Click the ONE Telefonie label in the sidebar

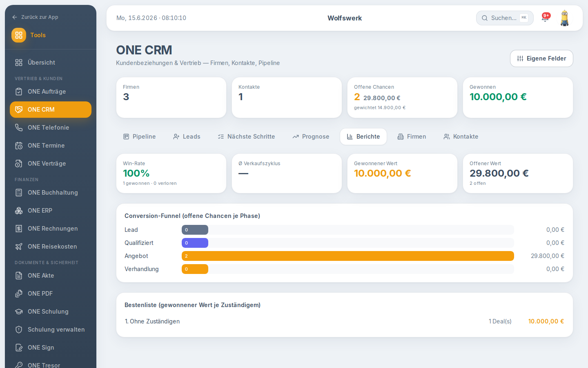point(49,128)
